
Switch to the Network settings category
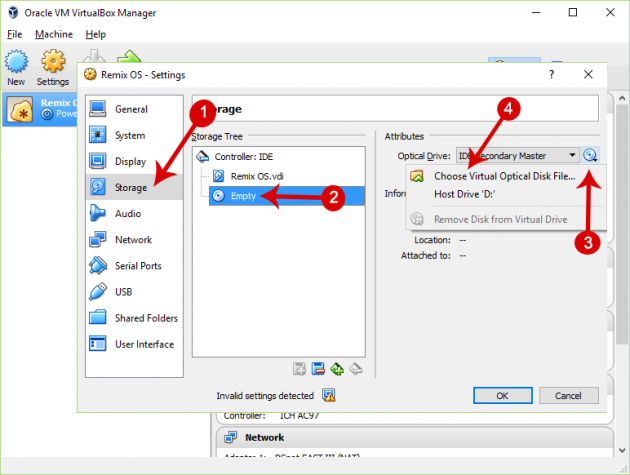[x=133, y=240]
